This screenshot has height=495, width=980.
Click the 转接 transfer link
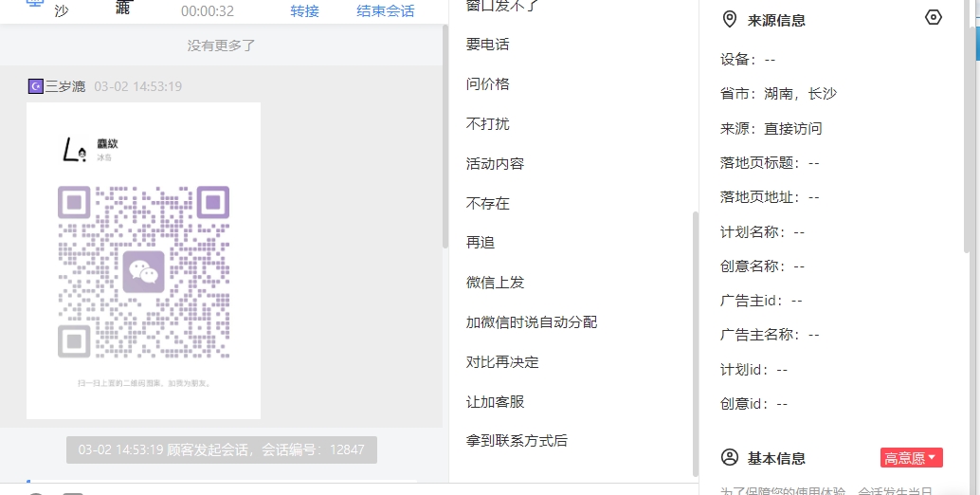pyautogui.click(x=305, y=11)
